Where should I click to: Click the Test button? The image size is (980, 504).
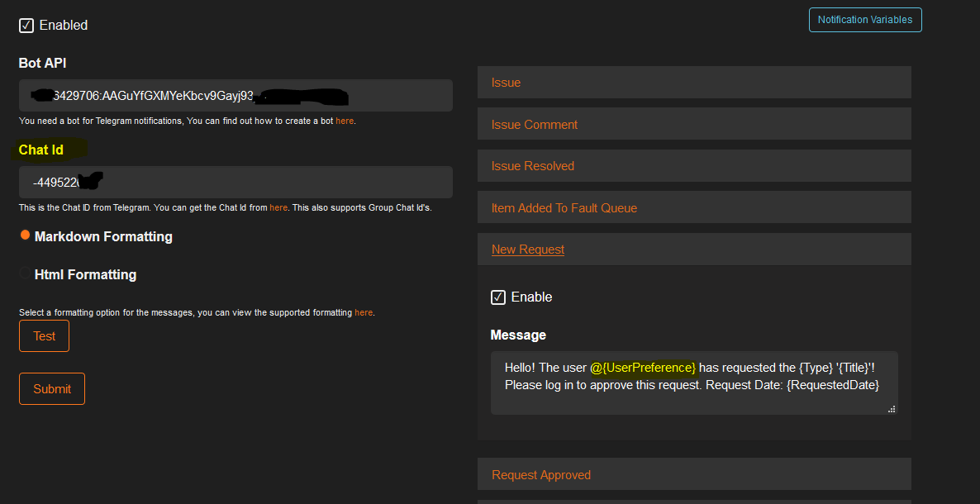[x=45, y=336]
